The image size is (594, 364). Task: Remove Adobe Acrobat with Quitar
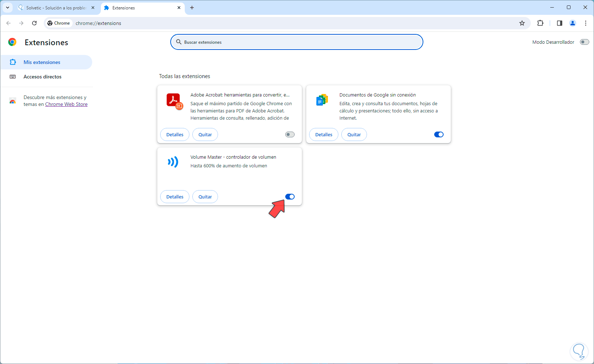(x=205, y=134)
